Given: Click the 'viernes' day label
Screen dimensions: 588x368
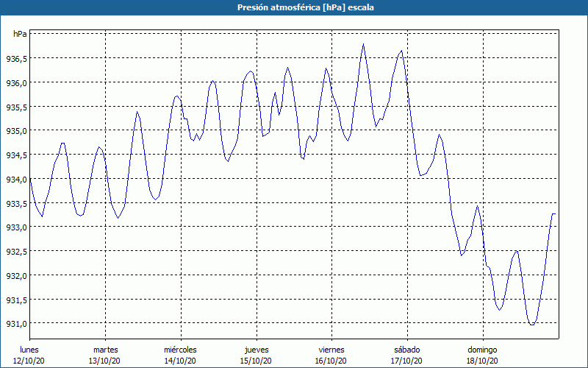Looking at the screenshot, I should (x=331, y=350).
